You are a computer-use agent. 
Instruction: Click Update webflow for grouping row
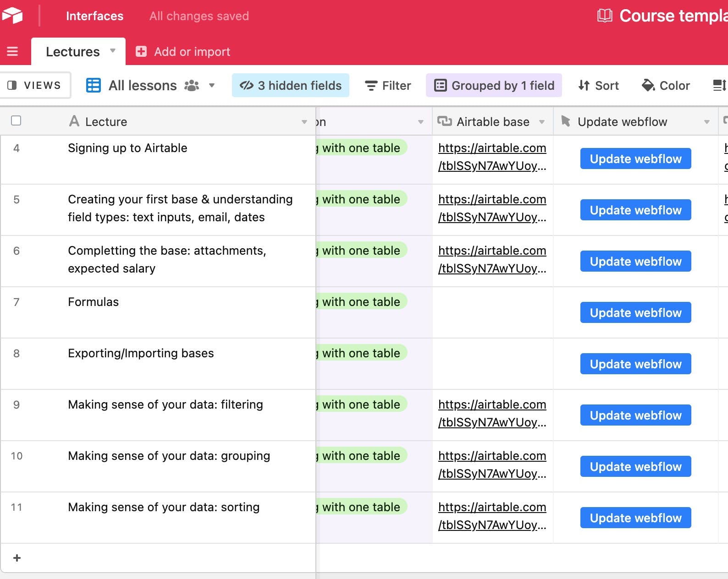click(635, 466)
